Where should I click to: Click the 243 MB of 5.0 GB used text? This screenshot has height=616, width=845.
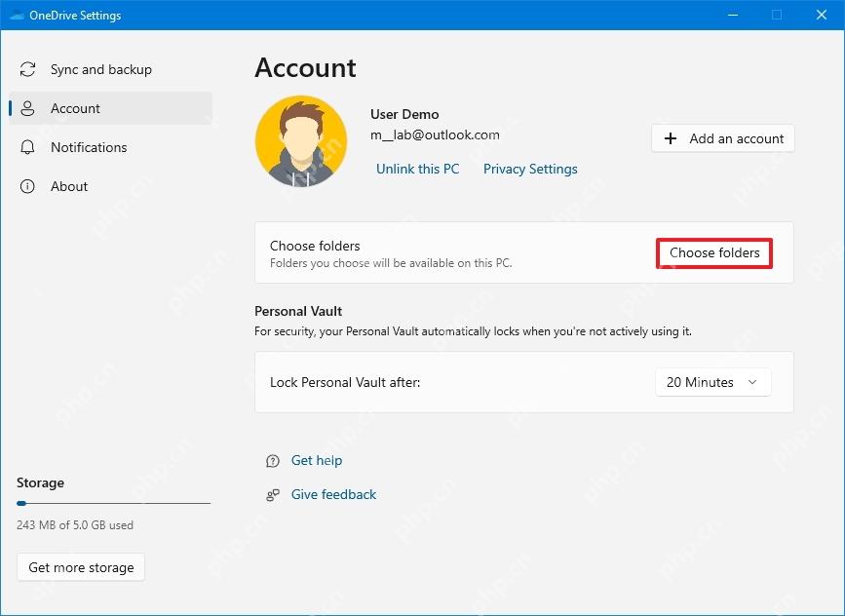tap(75, 525)
